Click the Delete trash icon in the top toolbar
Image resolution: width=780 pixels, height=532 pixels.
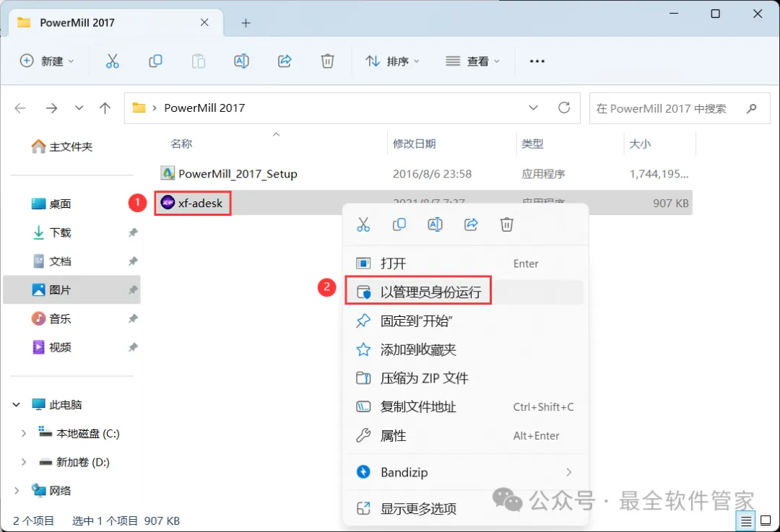(x=327, y=61)
